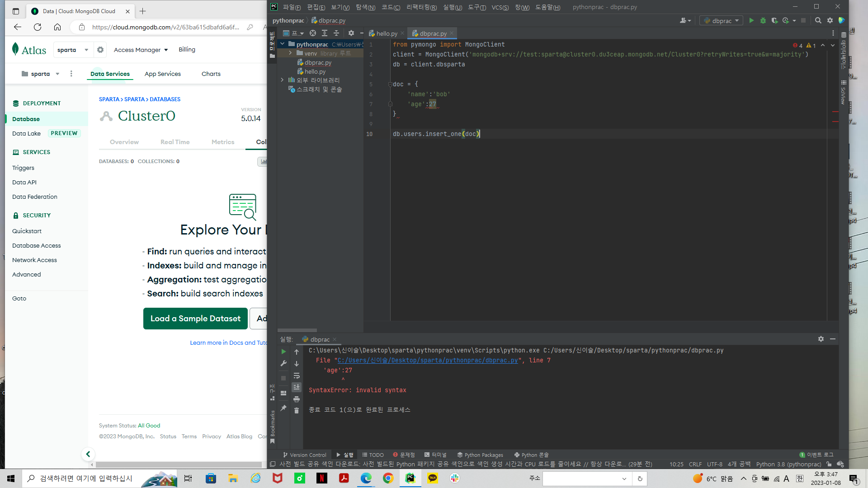Open the sparta organization dropdown in Atlas
Screen dimensions: 868x488
click(x=73, y=50)
